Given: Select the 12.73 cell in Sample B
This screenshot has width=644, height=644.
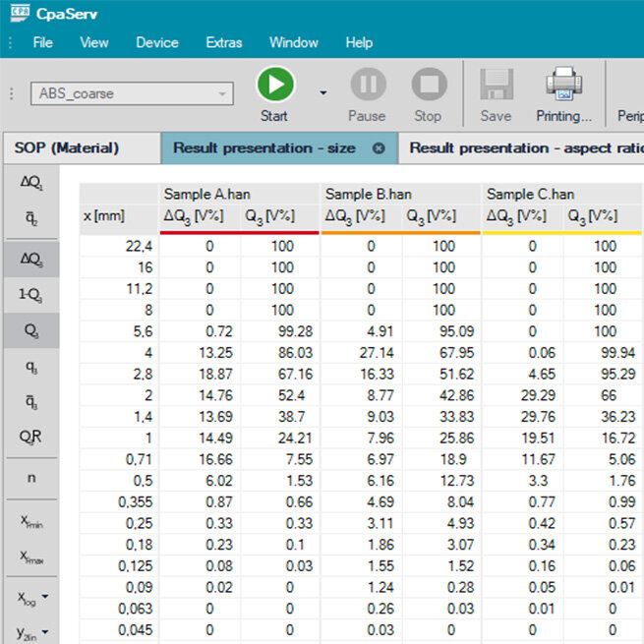Looking at the screenshot, I should 441,481.
